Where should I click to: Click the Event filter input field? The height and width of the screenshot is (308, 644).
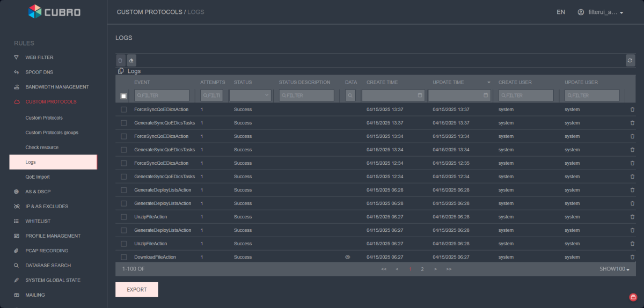tap(162, 96)
